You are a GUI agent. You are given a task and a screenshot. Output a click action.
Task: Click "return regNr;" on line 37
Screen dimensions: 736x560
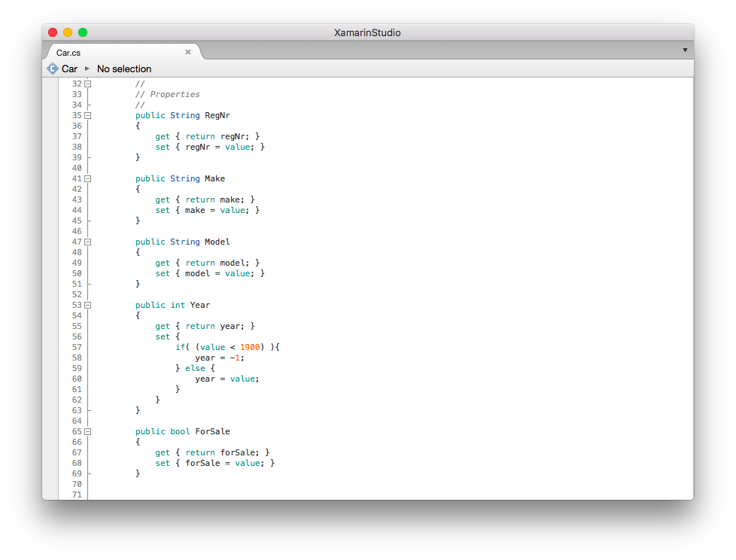pos(217,136)
